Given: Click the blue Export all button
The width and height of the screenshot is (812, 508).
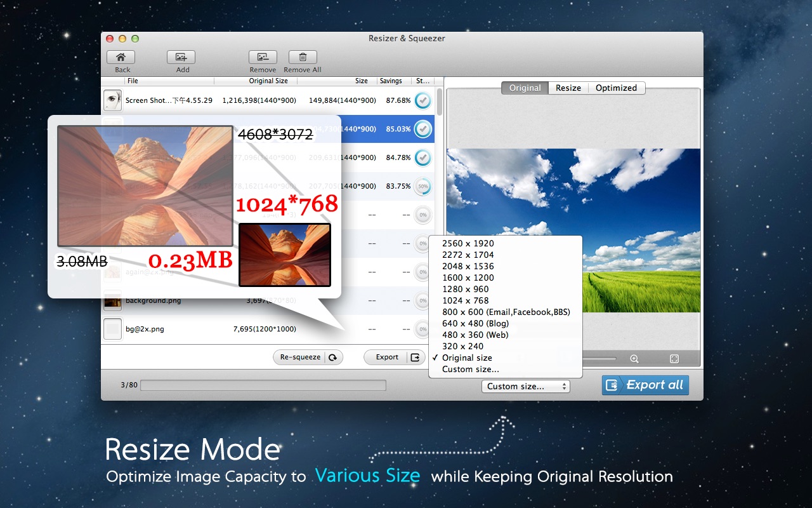Looking at the screenshot, I should tap(645, 385).
